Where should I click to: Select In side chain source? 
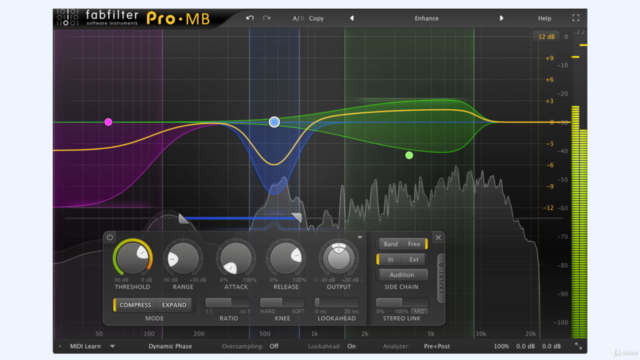pos(391,260)
